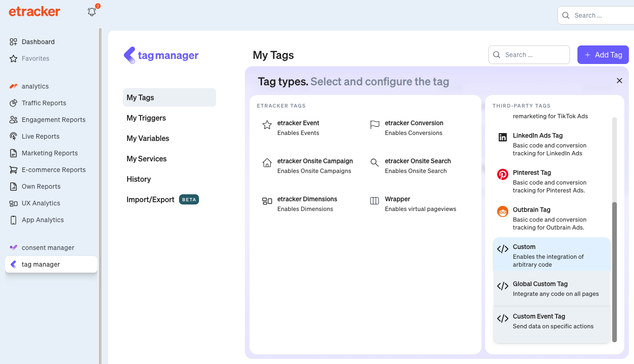Click the Pinterest logo icon
This screenshot has height=364, width=634.
[x=503, y=174]
